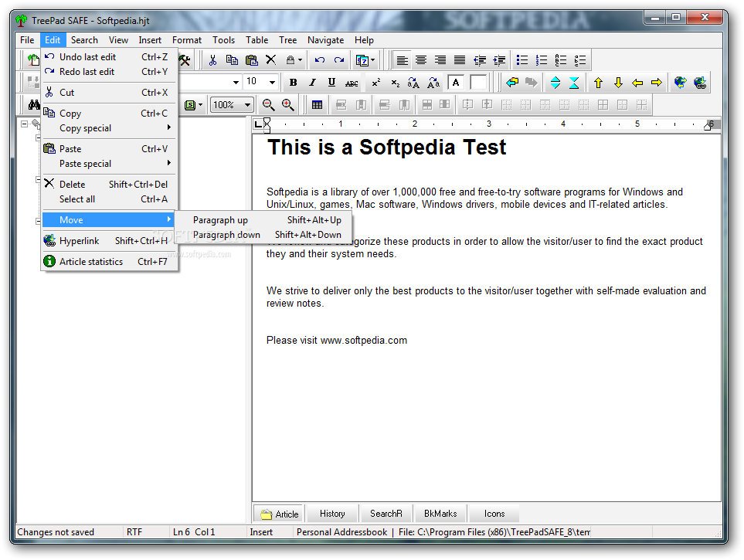Click the Paste clipboard toolbar icon
The image size is (744, 560).
[252, 60]
